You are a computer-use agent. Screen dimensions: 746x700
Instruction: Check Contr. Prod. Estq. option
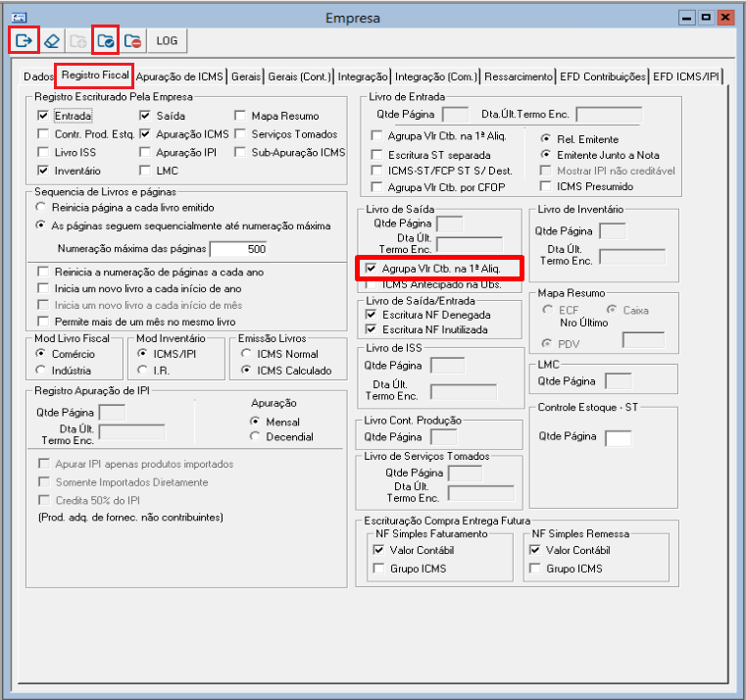click(x=43, y=133)
